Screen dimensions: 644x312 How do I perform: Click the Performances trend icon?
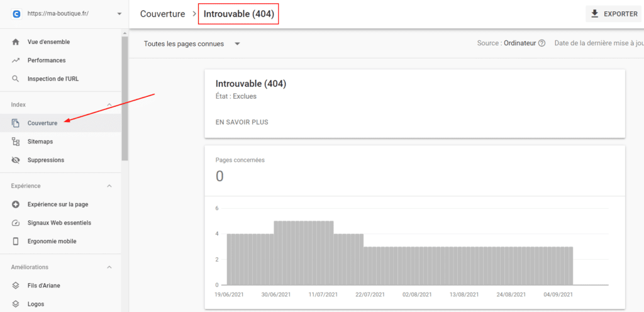click(x=16, y=60)
